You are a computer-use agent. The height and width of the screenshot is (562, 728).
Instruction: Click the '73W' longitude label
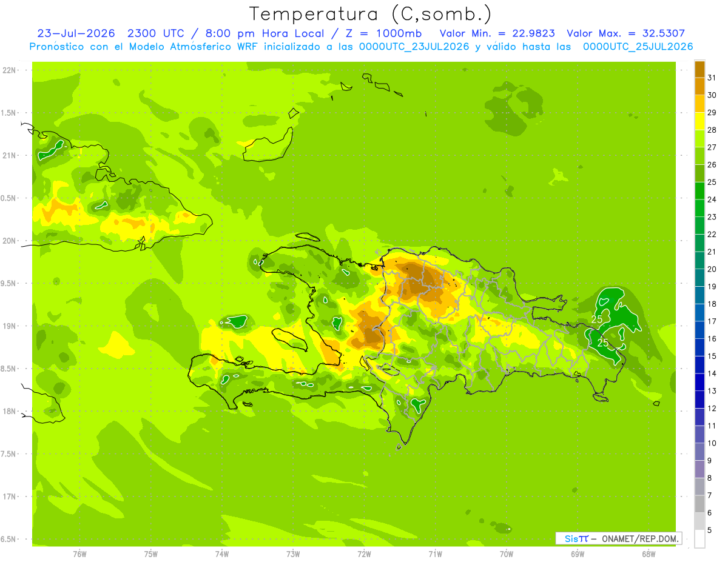click(292, 554)
